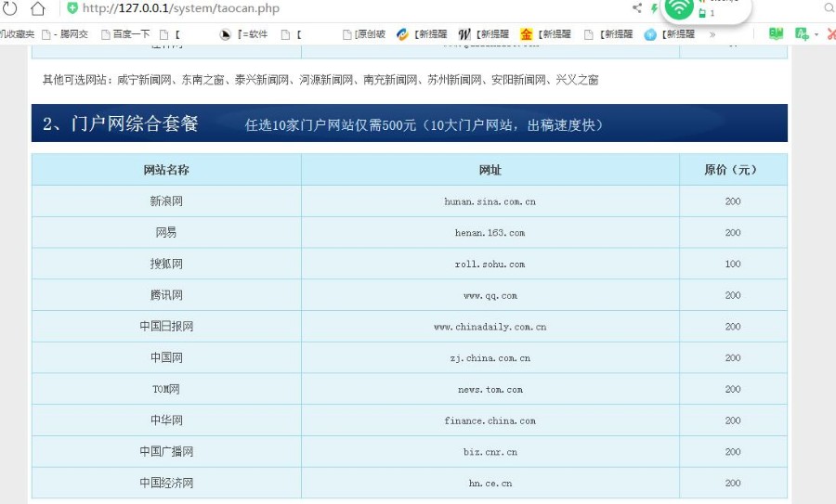
Task: Select the TOM网 table cell
Action: pyautogui.click(x=166, y=389)
